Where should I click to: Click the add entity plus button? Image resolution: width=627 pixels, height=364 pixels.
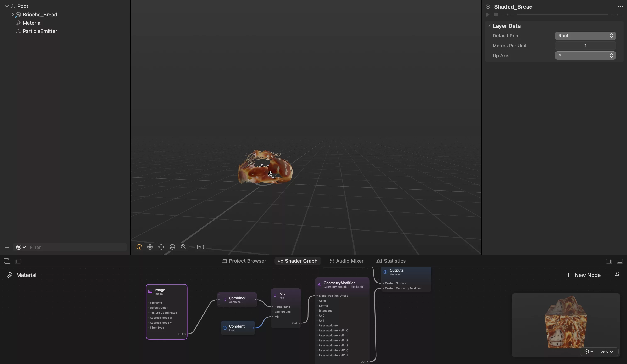pos(7,247)
